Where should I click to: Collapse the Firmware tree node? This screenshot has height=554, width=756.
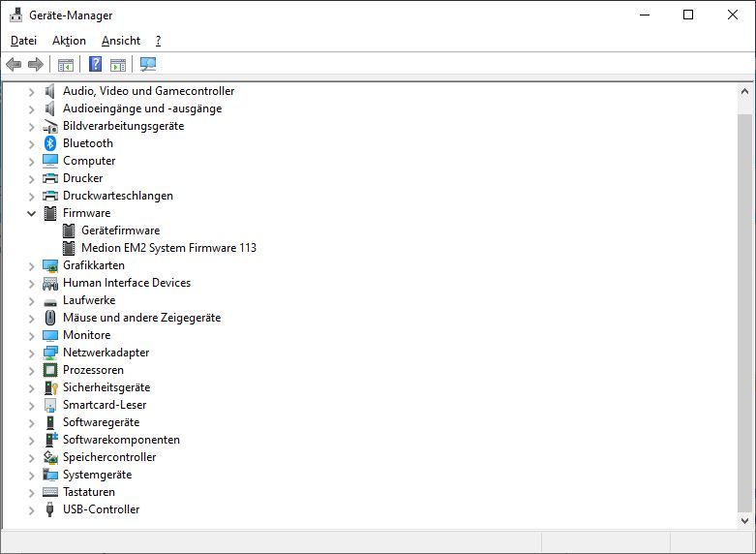[31, 213]
